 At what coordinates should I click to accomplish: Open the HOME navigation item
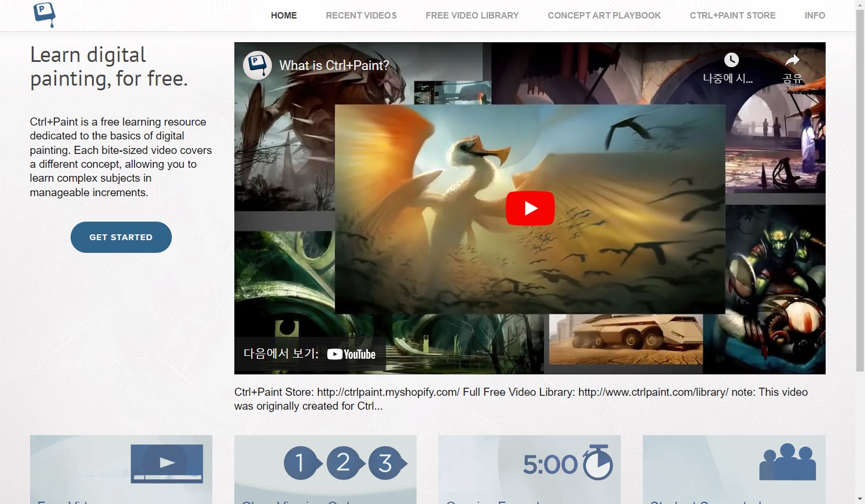click(x=284, y=16)
